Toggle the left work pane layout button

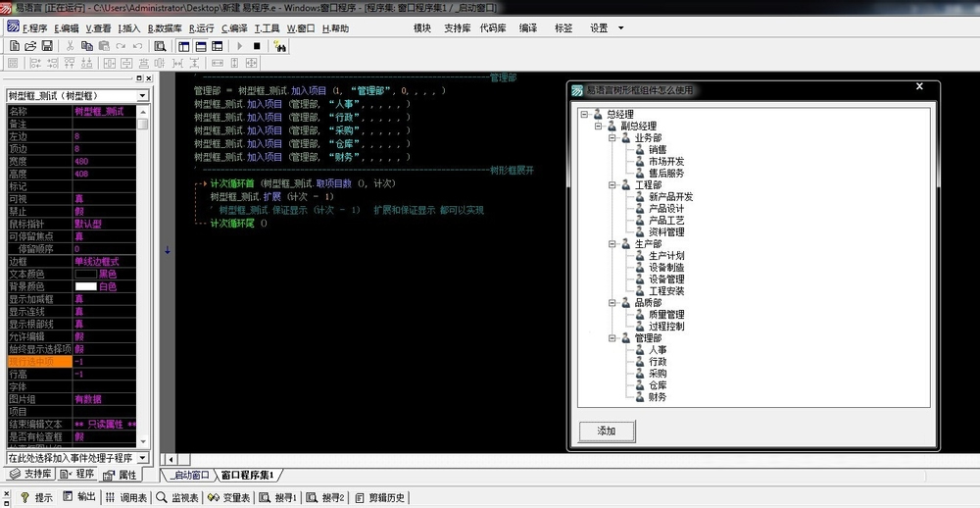[184, 46]
